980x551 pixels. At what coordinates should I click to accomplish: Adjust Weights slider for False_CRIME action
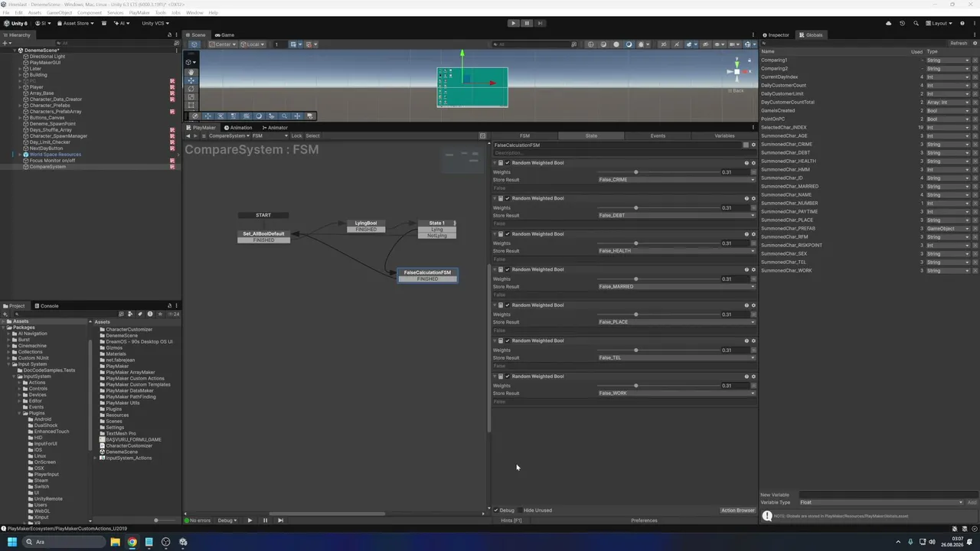pos(658,172)
